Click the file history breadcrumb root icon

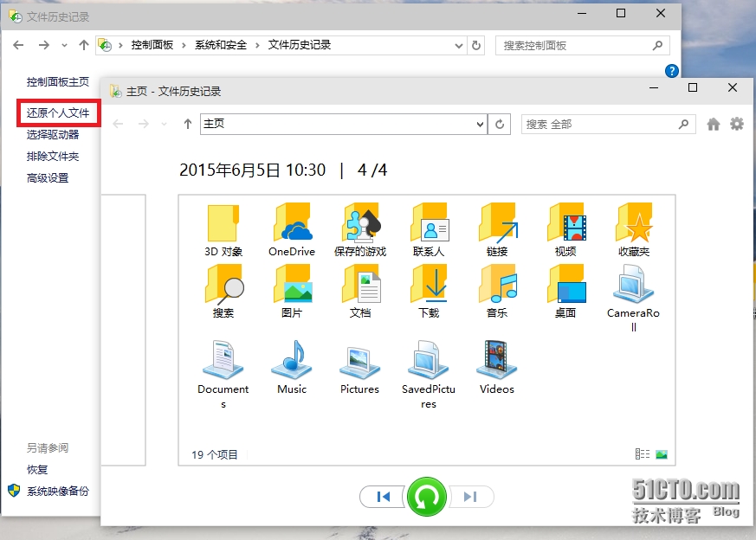[x=105, y=45]
